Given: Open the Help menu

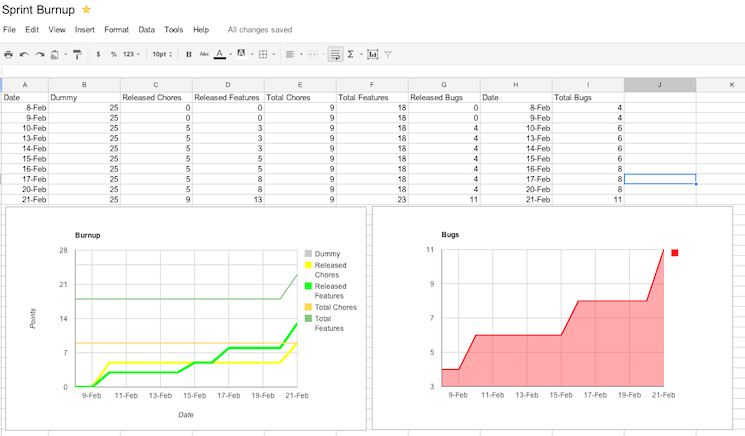Looking at the screenshot, I should point(201,29).
